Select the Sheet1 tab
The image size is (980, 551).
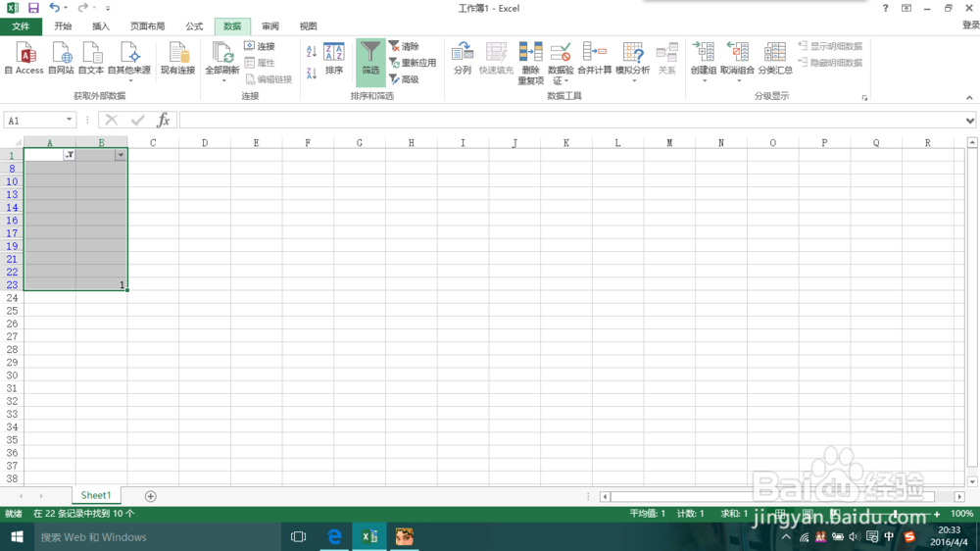tap(96, 495)
